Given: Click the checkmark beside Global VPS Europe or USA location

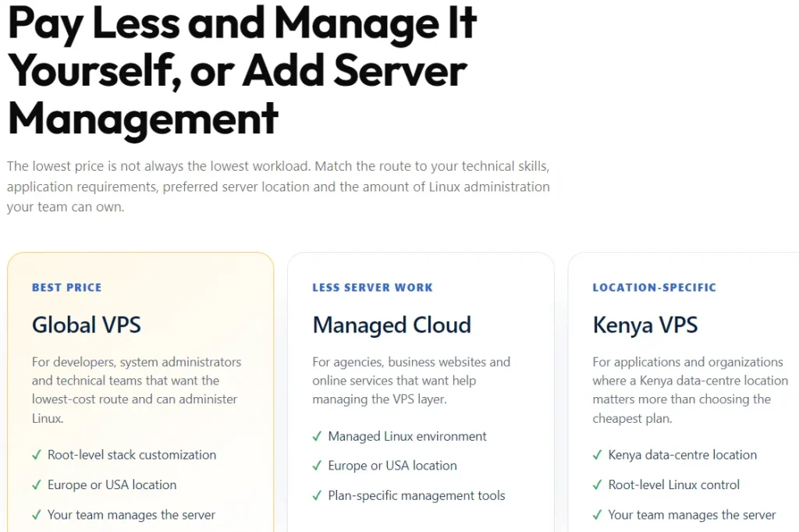Looking at the screenshot, I should [36, 485].
